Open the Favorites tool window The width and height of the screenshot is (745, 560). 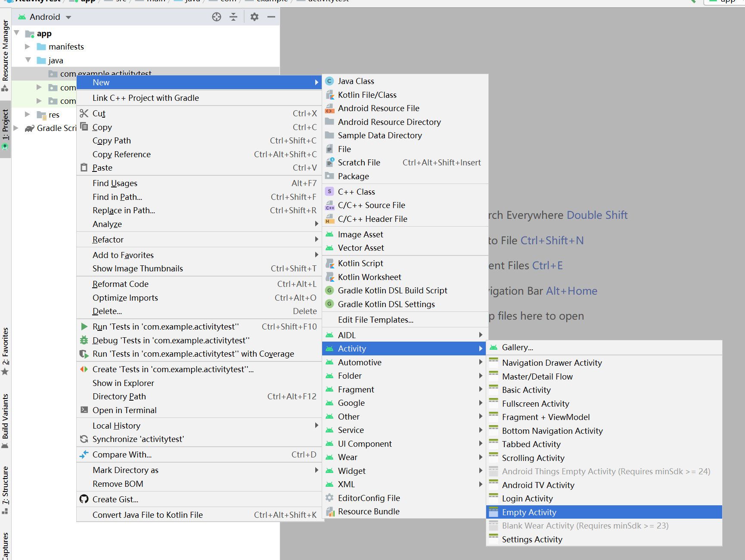tap(6, 345)
